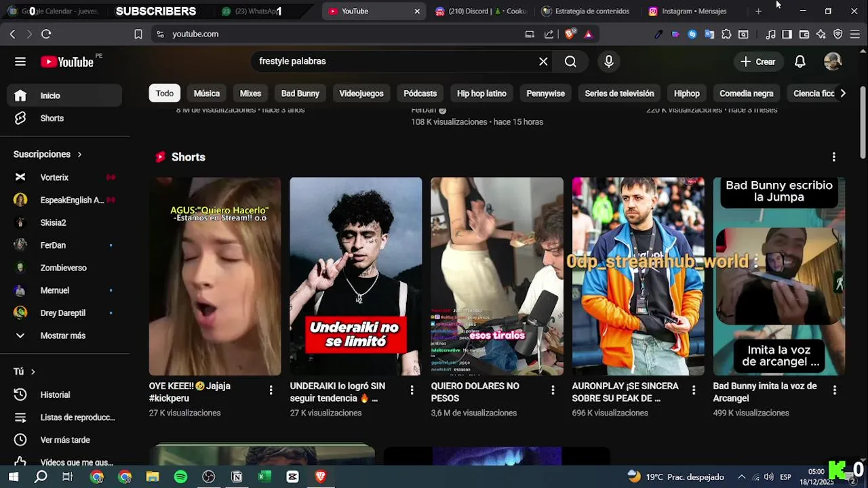Viewport: 868px width, 488px height.
Task: Start voice search with microphone icon
Action: point(609,62)
